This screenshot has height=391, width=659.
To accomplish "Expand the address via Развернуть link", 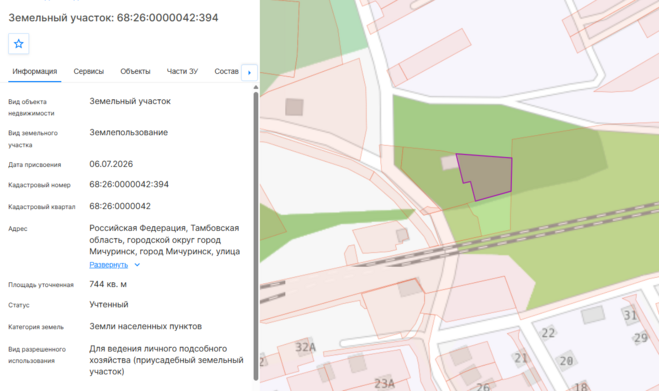I will (108, 265).
